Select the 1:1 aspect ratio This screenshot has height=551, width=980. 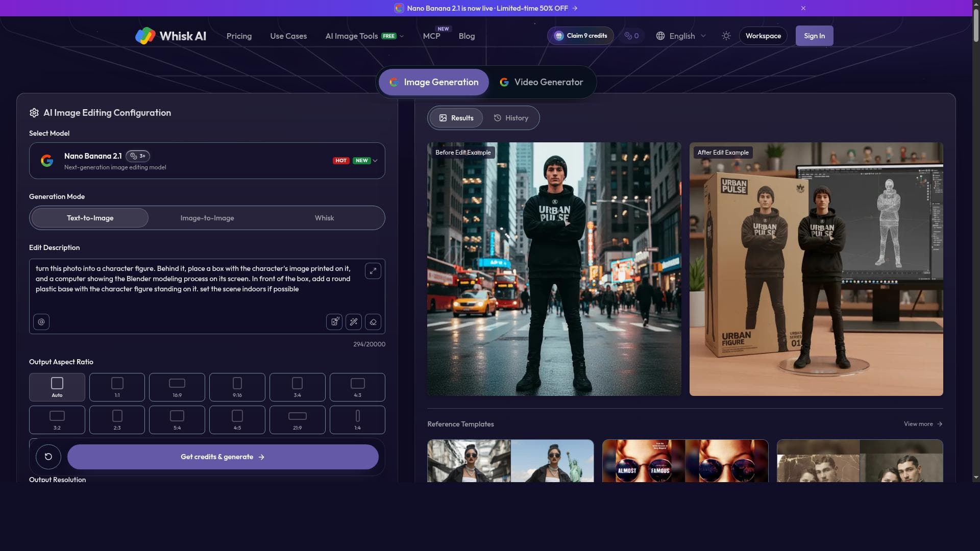point(117,387)
